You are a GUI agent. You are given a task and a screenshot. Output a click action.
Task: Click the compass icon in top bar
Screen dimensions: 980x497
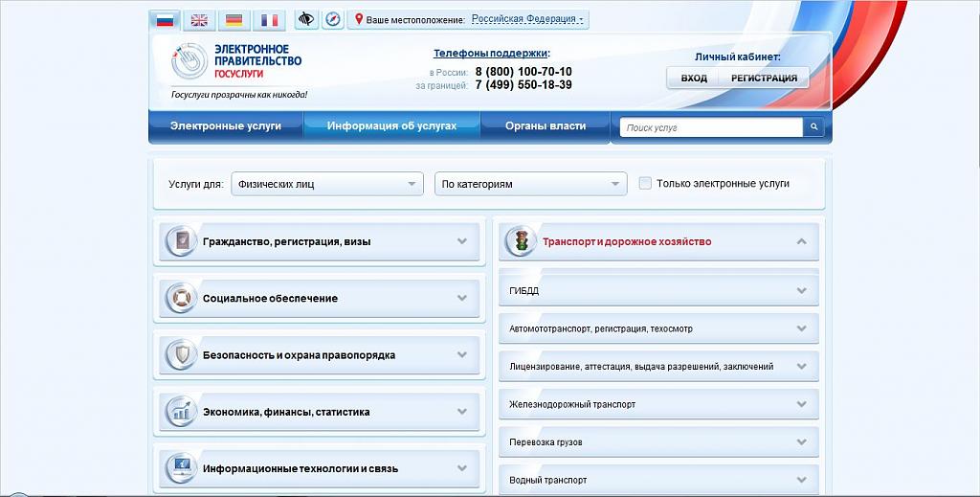334,19
